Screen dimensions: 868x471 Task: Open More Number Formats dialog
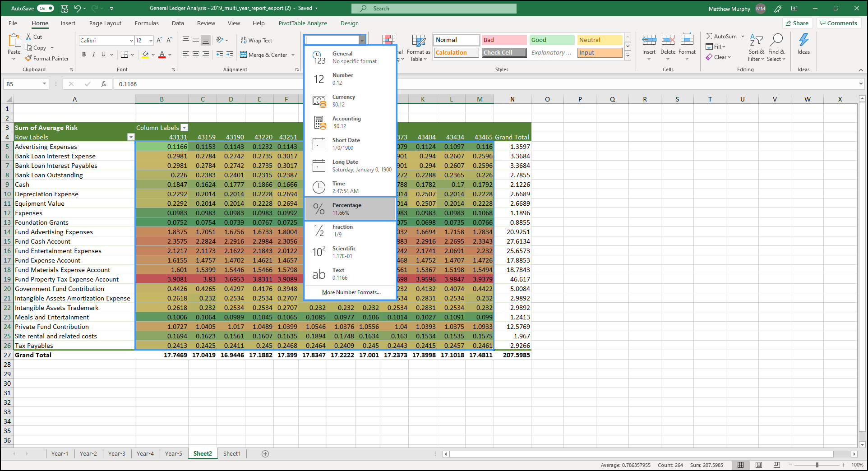point(350,292)
